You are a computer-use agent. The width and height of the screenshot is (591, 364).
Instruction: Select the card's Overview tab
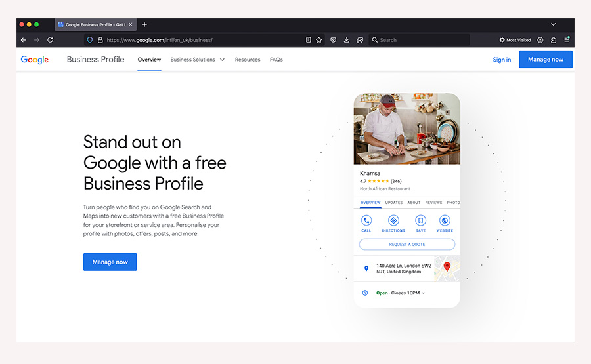click(x=370, y=203)
